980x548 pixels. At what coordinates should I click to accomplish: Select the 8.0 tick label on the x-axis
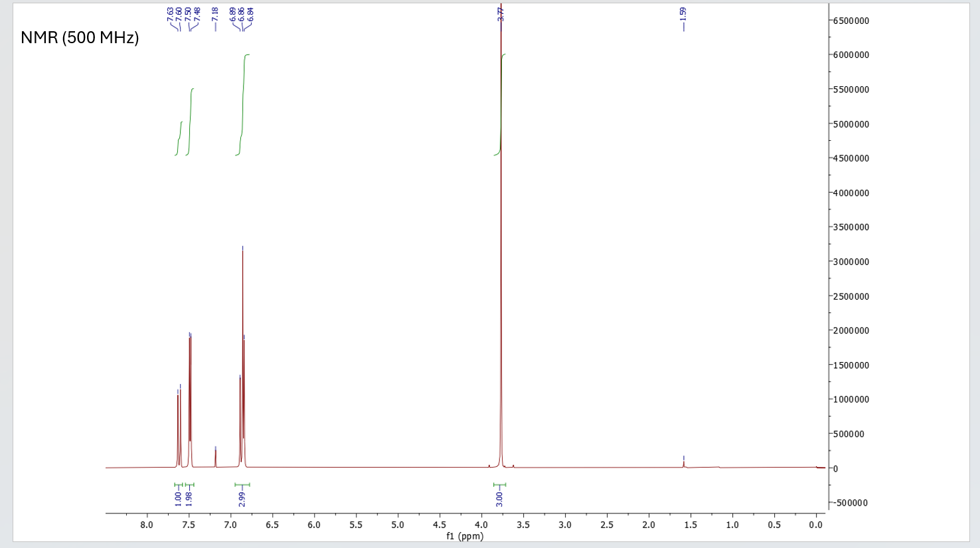[x=146, y=524]
